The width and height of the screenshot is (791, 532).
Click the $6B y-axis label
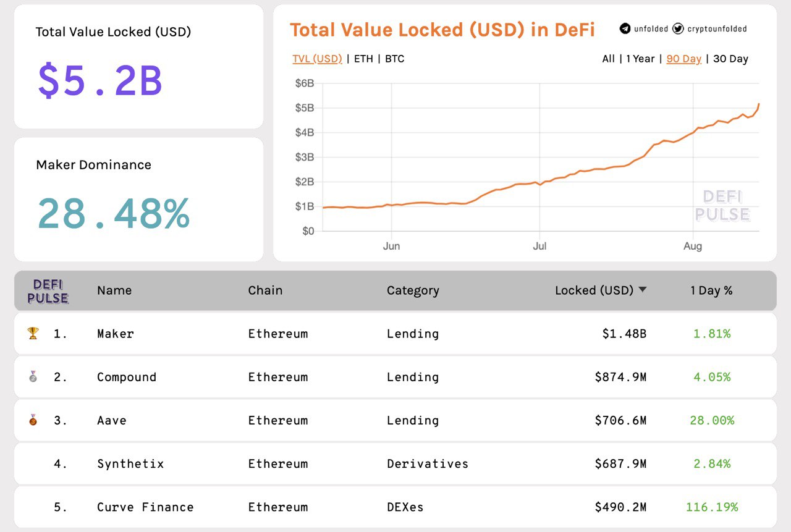click(304, 83)
